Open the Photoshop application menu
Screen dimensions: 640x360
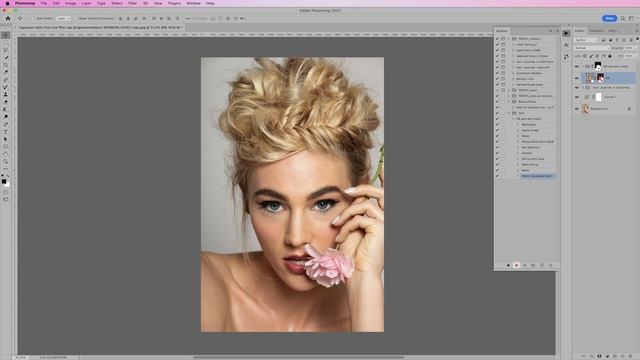[25, 3]
